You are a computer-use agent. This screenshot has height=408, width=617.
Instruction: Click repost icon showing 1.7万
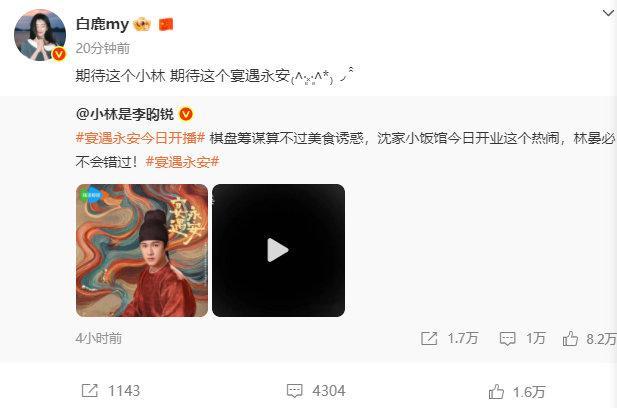coord(429,338)
